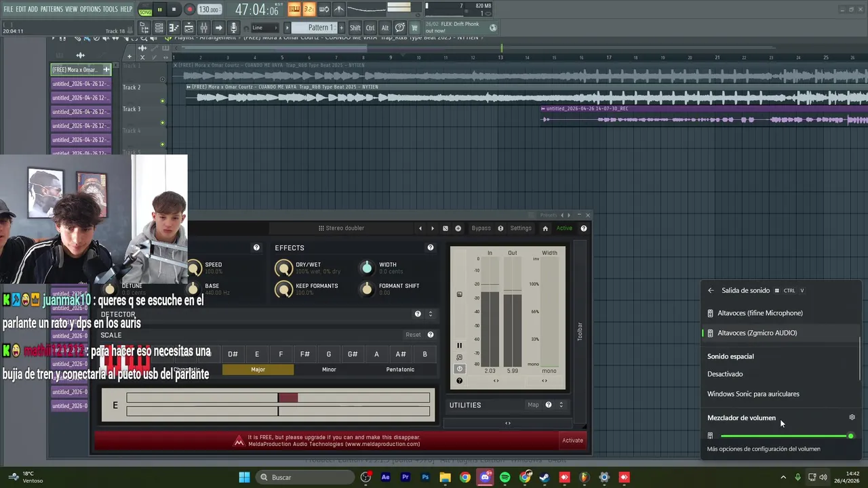The height and width of the screenshot is (488, 868).
Task: Go to previous preset arrow in plugin
Action: point(420,228)
